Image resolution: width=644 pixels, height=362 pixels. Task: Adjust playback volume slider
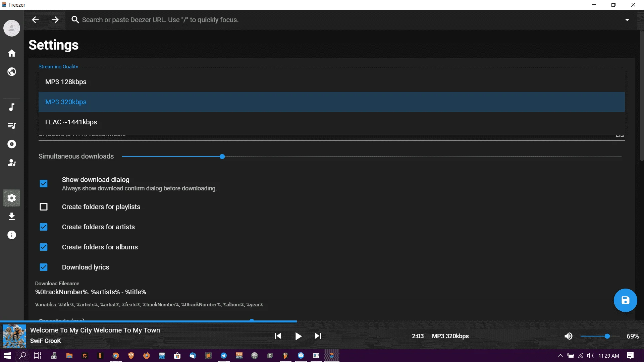[607, 336]
